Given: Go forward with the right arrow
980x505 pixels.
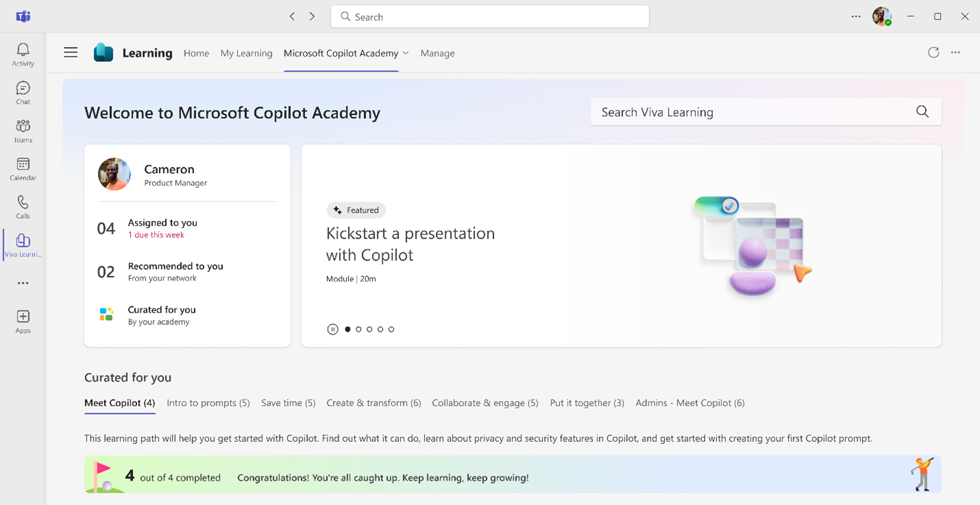Looking at the screenshot, I should point(312,16).
